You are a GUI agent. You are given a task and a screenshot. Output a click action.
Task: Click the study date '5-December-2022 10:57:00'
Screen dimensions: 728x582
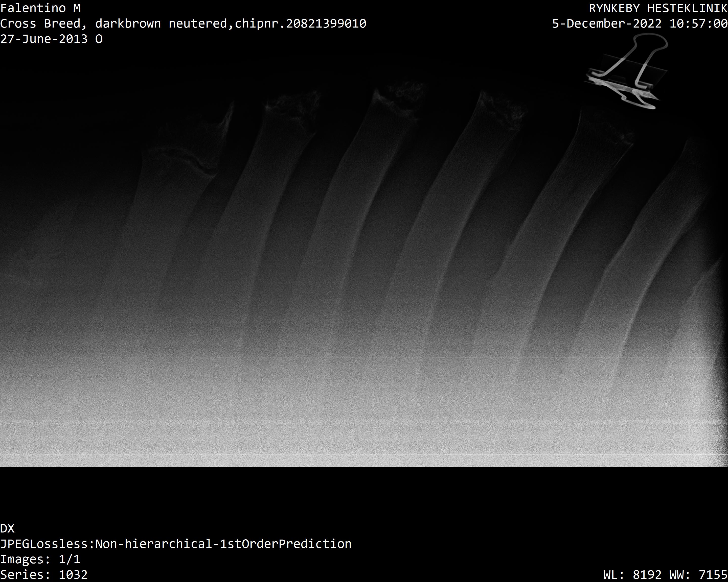coord(640,23)
